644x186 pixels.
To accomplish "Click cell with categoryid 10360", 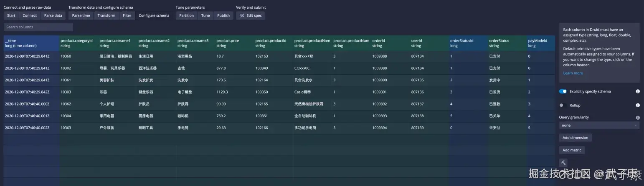I will (x=79, y=56).
